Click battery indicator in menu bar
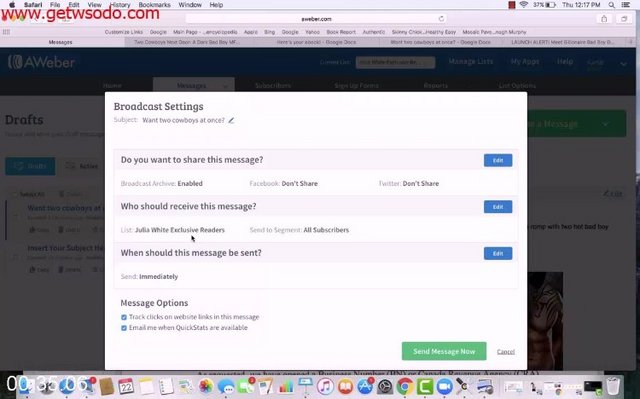The height and width of the screenshot is (399, 640). click(544, 5)
